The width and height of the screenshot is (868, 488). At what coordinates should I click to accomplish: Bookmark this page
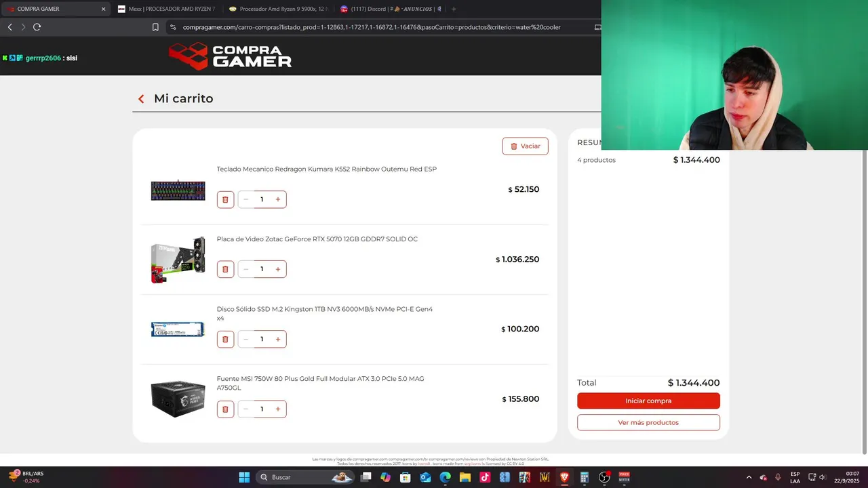[x=155, y=27]
